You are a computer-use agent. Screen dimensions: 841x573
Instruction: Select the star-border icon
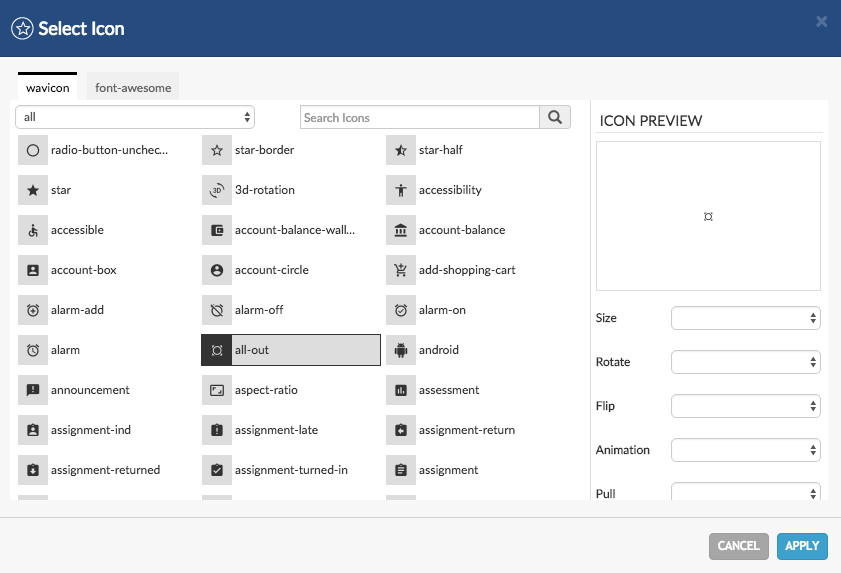[x=264, y=150]
